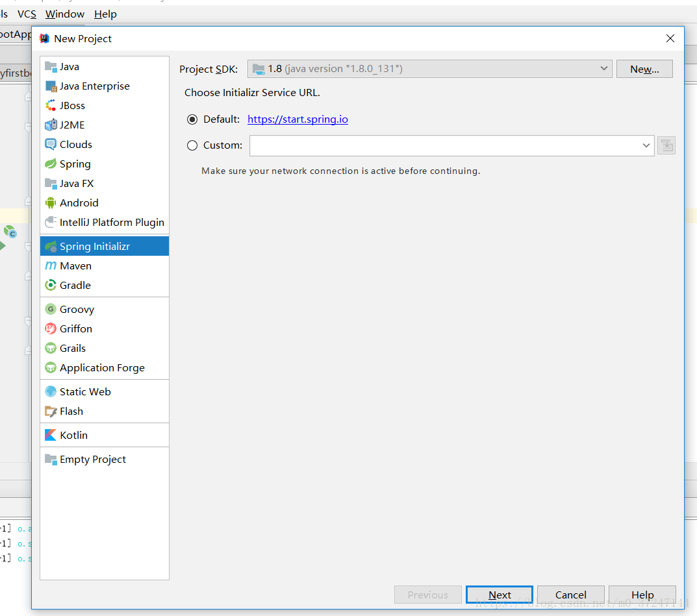Click the Static Web globe icon
This screenshot has width=697, height=616.
51,391
